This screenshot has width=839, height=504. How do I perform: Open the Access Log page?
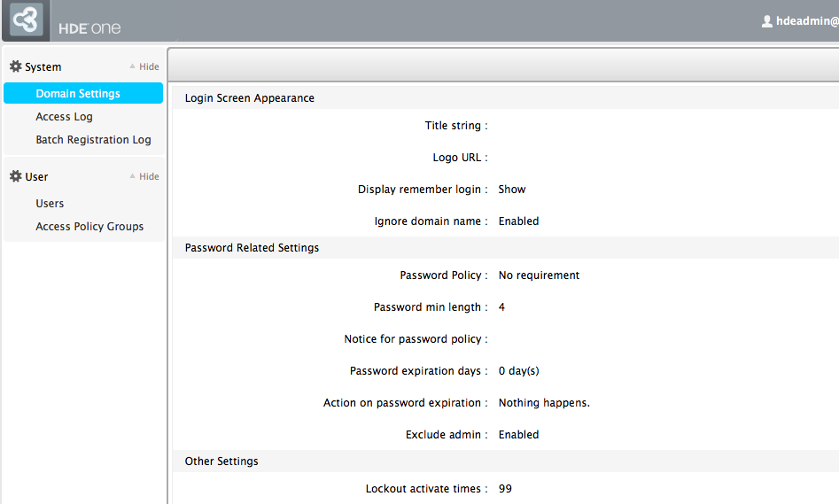pyautogui.click(x=64, y=117)
